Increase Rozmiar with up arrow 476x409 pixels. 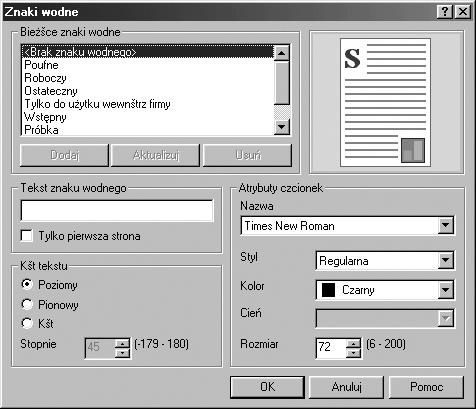[354, 343]
